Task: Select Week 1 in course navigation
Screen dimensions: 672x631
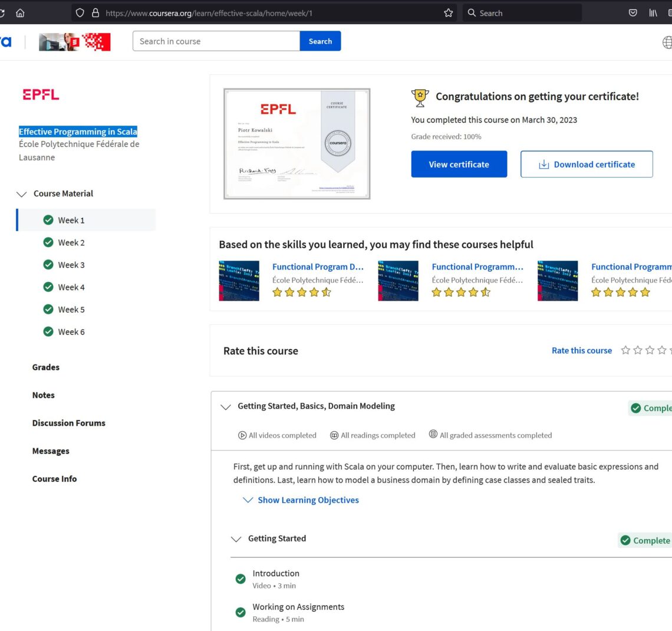Action: pos(85,220)
